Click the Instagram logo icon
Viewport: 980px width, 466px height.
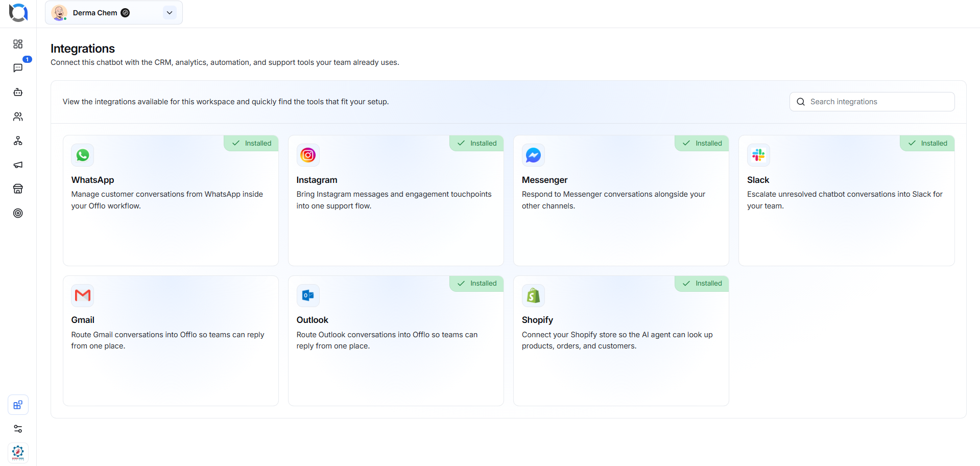tap(308, 155)
